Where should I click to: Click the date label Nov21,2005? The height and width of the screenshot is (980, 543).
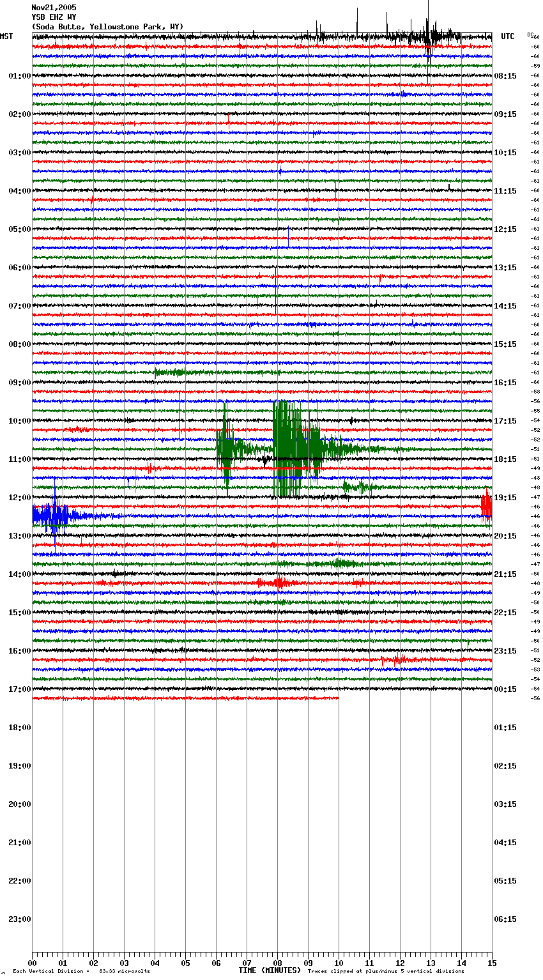coord(54,8)
